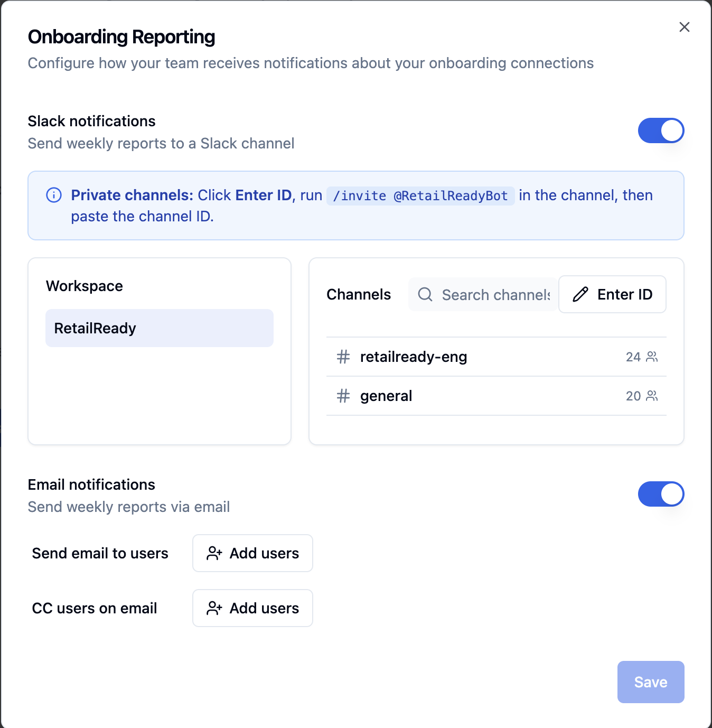Click the Slack notifications heading
The width and height of the screenshot is (712, 728).
coord(91,121)
